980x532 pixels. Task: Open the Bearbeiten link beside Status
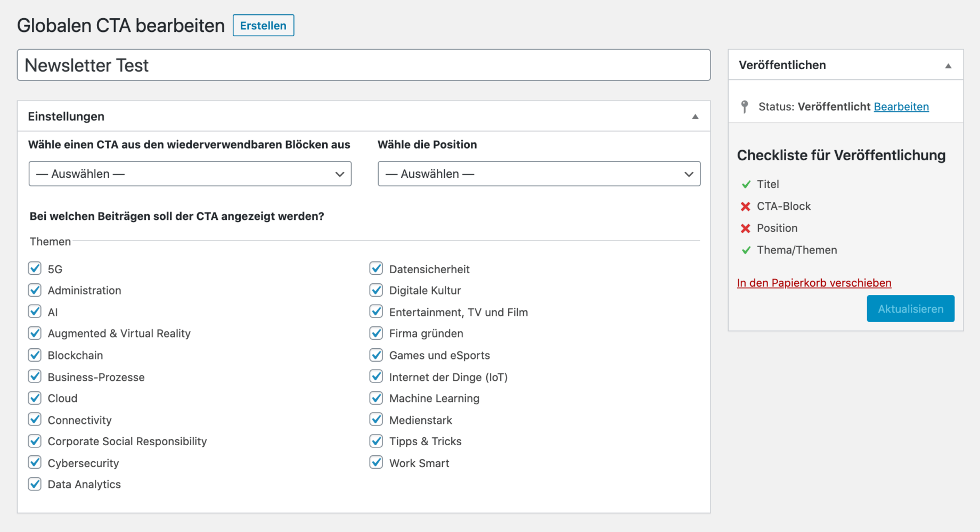901,106
